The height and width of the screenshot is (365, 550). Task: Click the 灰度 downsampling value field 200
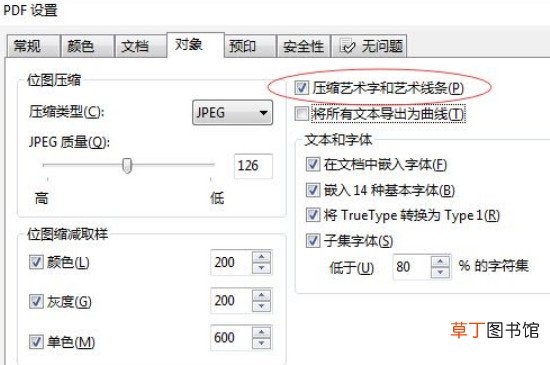[231, 300]
